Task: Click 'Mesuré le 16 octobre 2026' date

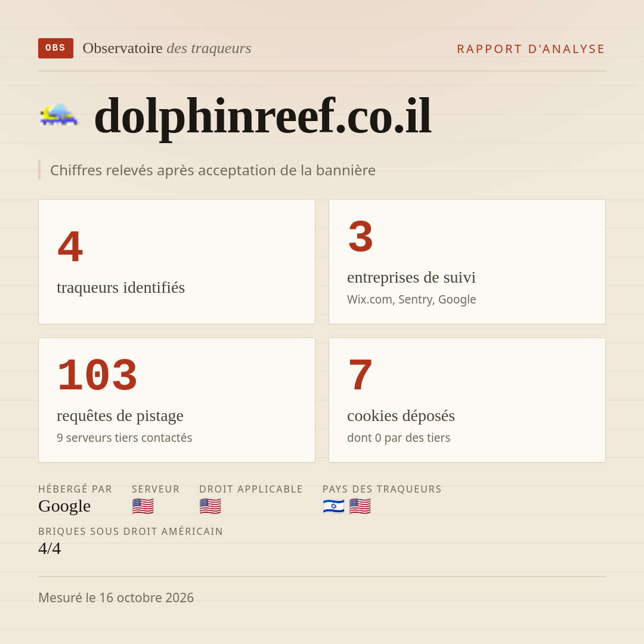Action: pyautogui.click(x=116, y=597)
